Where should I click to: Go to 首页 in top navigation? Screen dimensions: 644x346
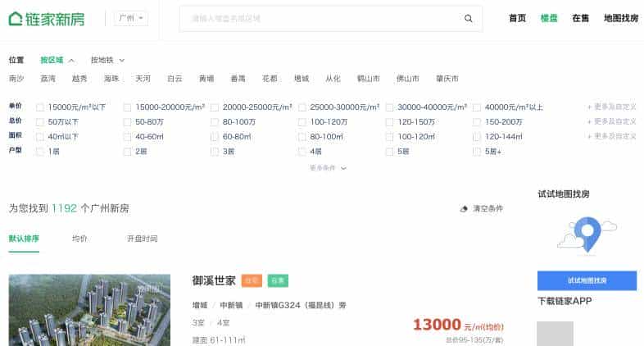point(517,18)
